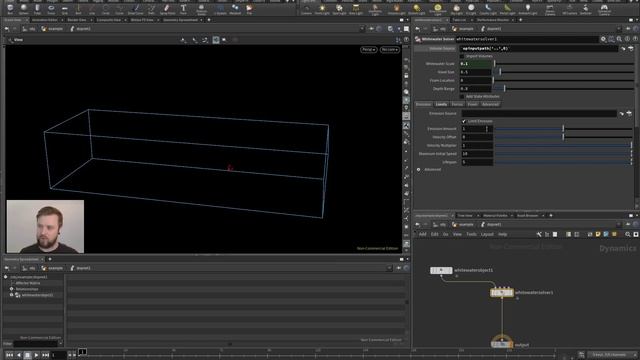
Task: Switch to the Motion FX View tab
Action: pyautogui.click(x=142, y=20)
